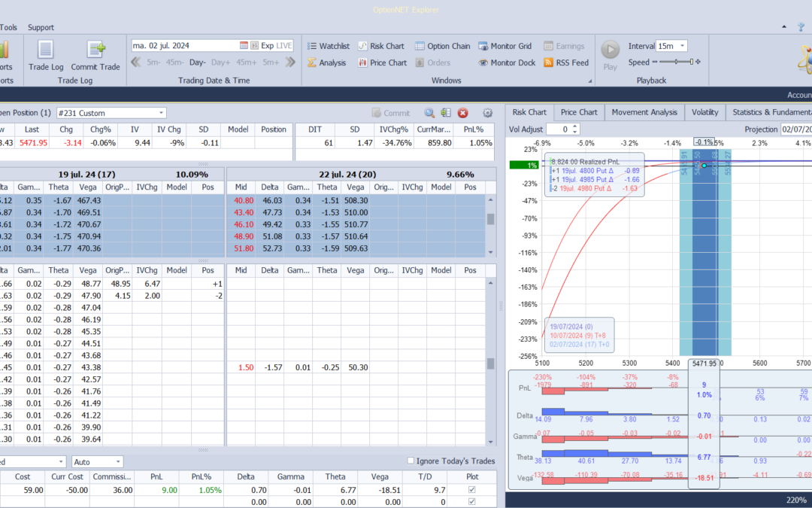This screenshot has width=812, height=508.
Task: Switch to the Movement Analysis tab
Action: tap(644, 112)
